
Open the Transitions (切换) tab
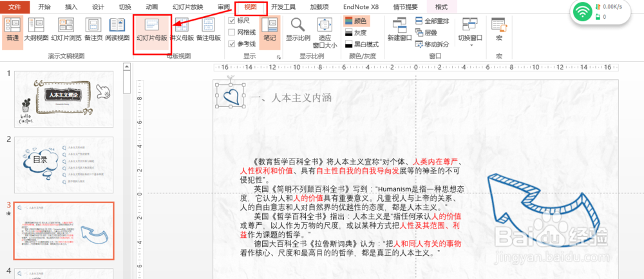pyautogui.click(x=125, y=6)
